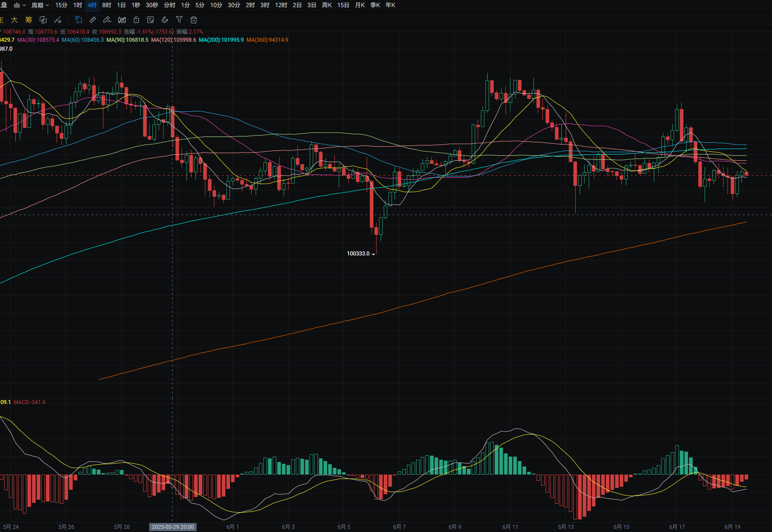Switch to the 15分 timeframe
The width and height of the screenshot is (772, 532).
[x=61, y=5]
